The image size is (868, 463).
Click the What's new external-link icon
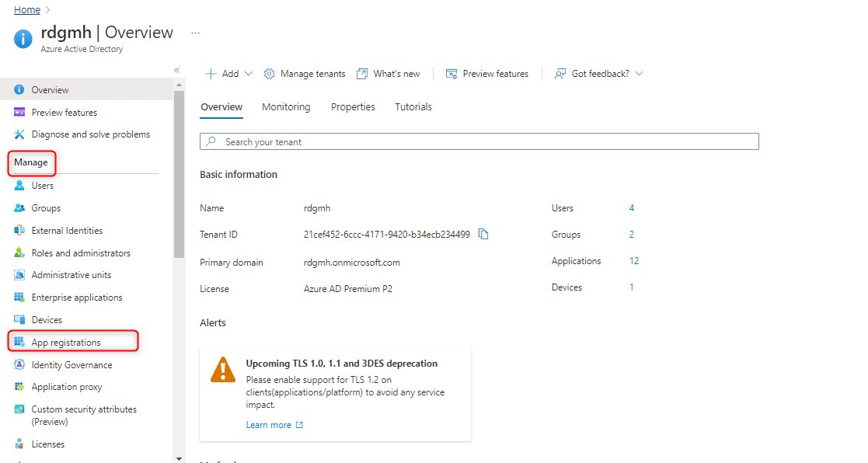click(362, 74)
